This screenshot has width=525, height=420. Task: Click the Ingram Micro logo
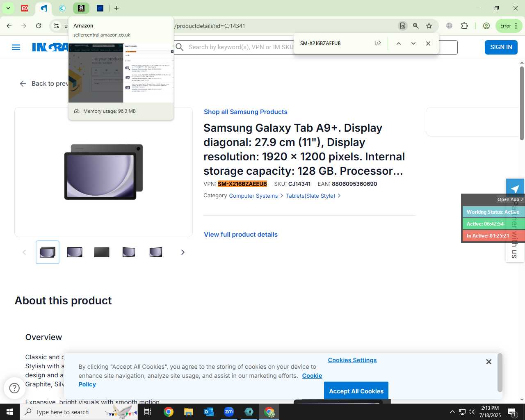click(50, 47)
